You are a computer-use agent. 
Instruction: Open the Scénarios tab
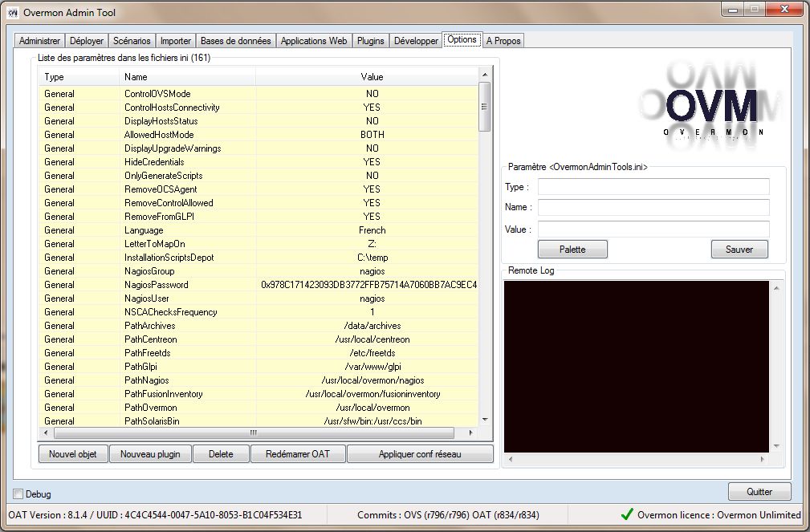132,41
